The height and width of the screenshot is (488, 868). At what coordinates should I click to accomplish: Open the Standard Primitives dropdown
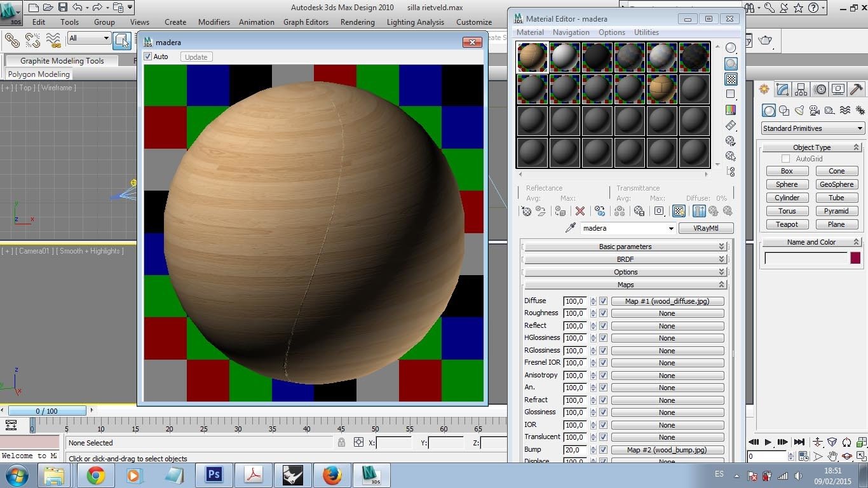(813, 128)
